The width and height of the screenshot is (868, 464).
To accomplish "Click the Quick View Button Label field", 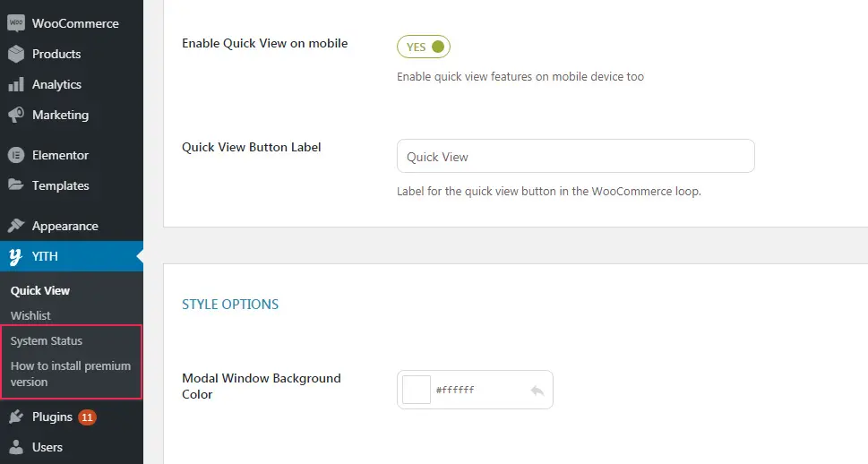I will tap(576, 156).
